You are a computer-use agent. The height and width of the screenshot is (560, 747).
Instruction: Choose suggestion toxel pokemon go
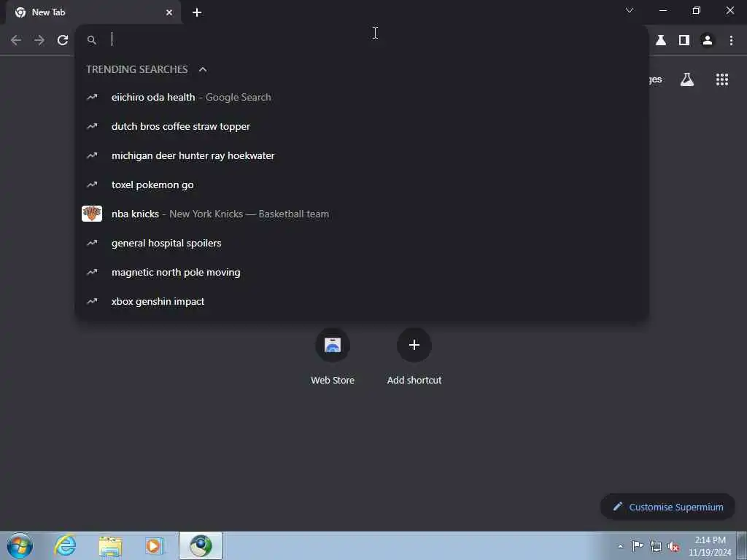point(362,184)
